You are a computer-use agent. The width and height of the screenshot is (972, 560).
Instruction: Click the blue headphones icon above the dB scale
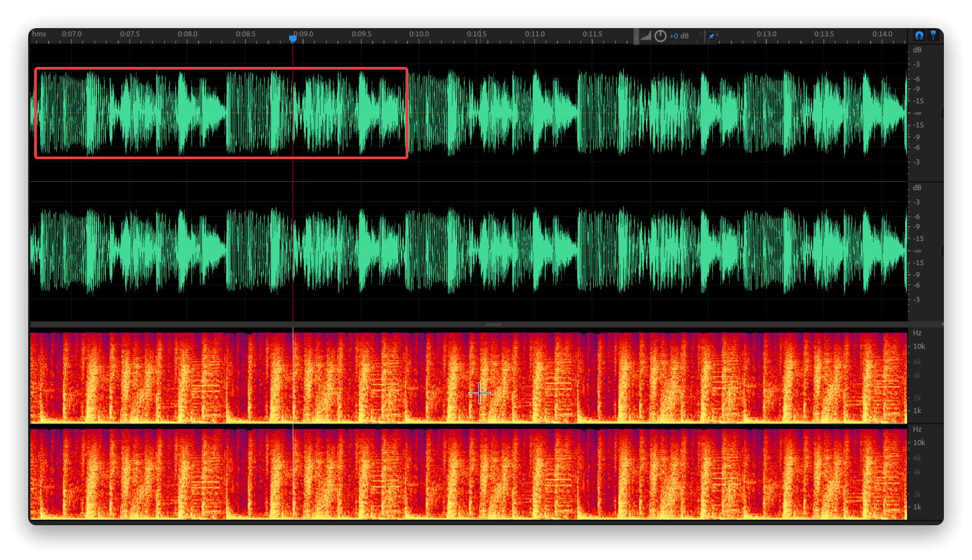click(x=919, y=35)
